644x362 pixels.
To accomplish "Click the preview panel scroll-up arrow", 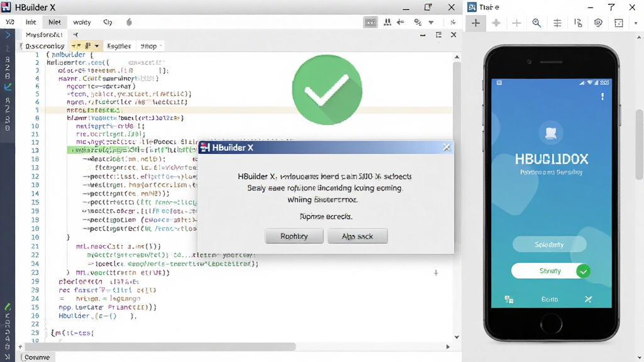I will coord(639,37).
